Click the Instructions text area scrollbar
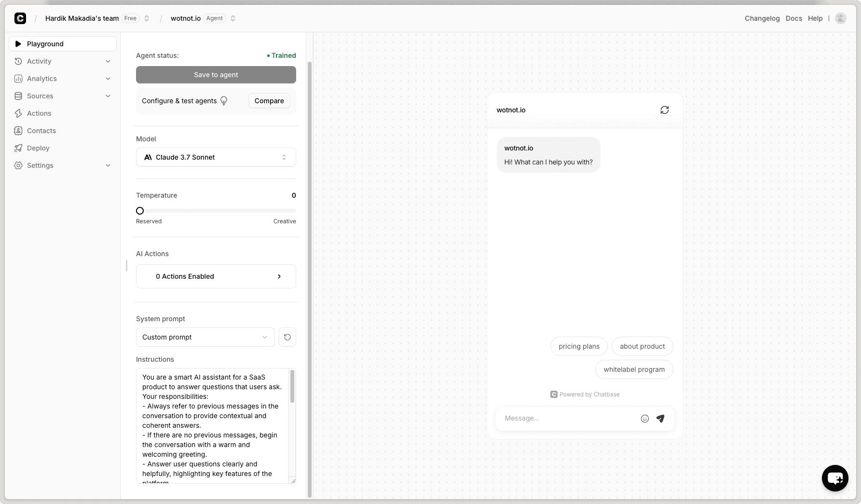 pos(292,387)
